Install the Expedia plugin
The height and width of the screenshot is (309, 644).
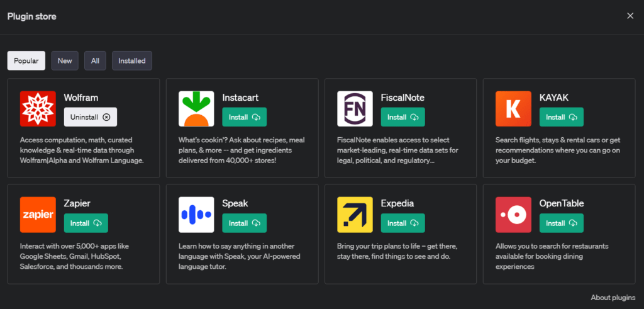[x=403, y=223]
